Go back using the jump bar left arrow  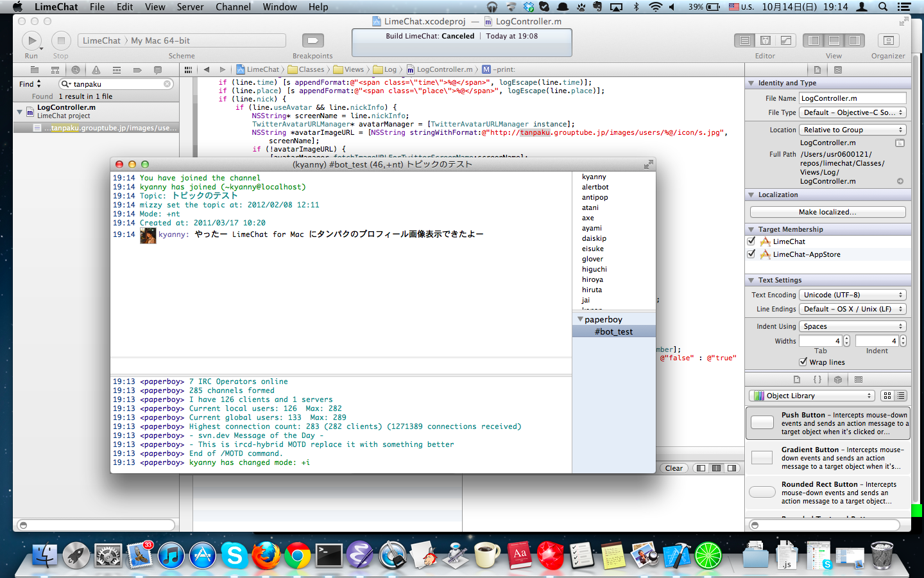(x=207, y=69)
